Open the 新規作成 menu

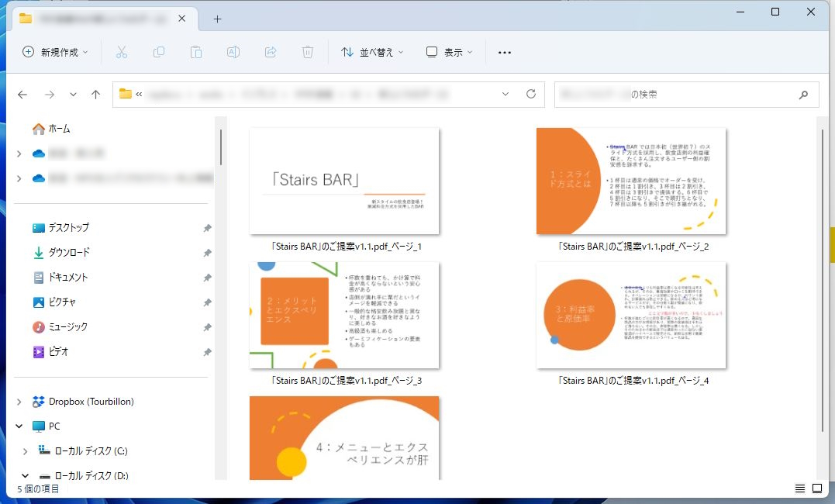point(53,52)
